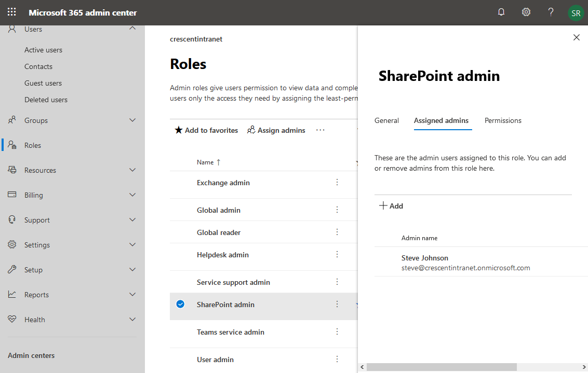
Task: Sort roles by the Name column
Action: click(208, 162)
